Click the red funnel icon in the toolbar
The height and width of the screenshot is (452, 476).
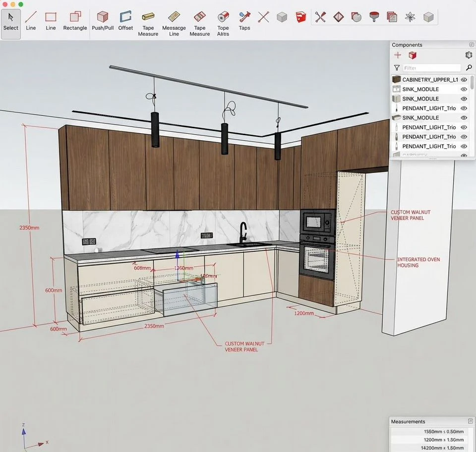[374, 17]
